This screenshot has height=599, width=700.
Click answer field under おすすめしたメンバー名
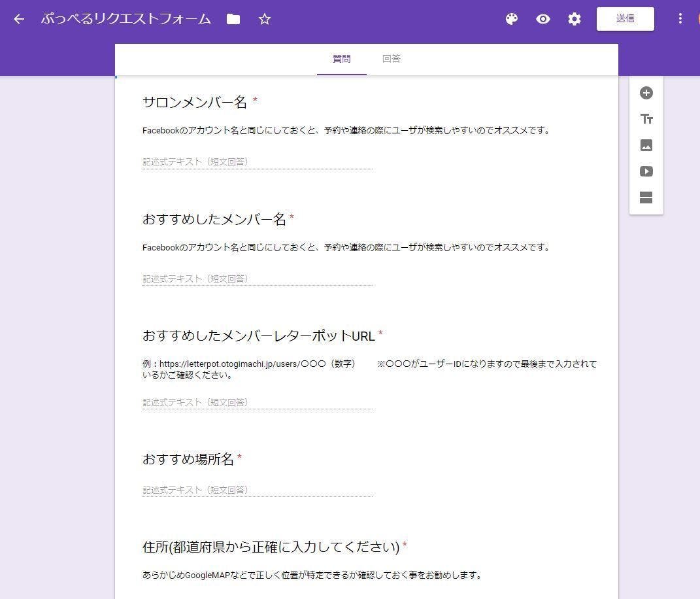[x=257, y=279]
